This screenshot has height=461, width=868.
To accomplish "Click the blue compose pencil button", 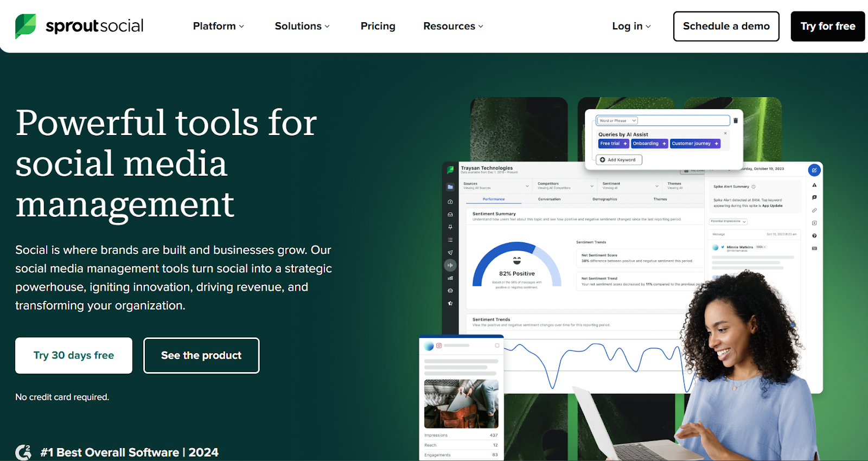I will pos(814,170).
